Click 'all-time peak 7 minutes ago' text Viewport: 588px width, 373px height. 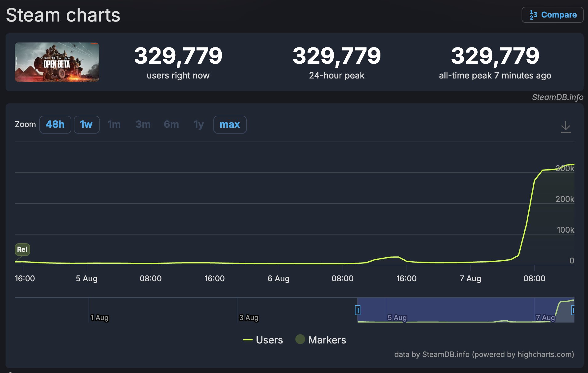tap(495, 75)
